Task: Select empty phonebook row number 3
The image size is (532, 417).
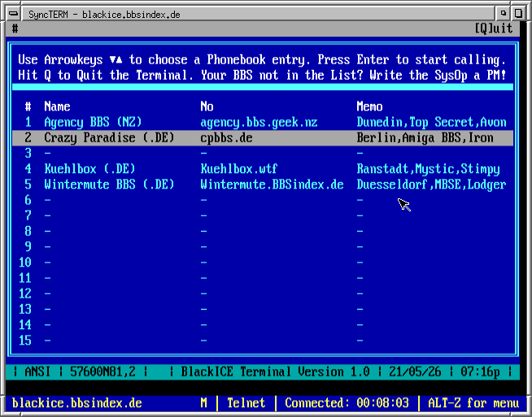Action: [263, 154]
